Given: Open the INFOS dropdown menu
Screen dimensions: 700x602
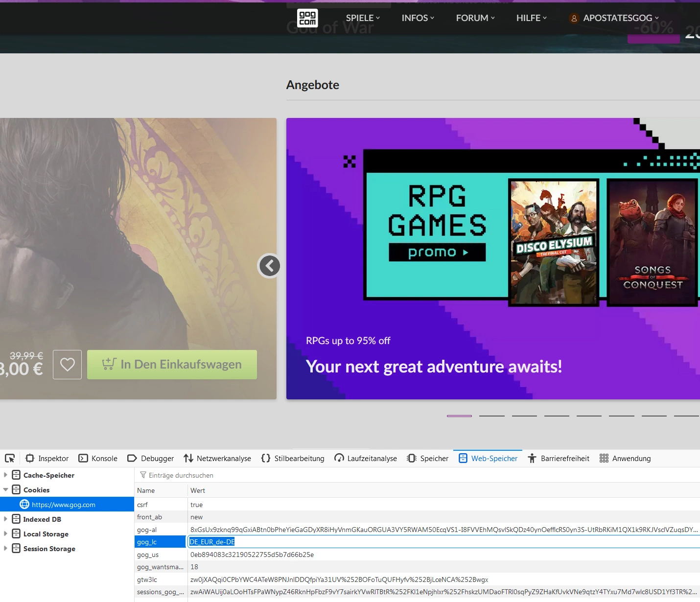Looking at the screenshot, I should pos(418,18).
